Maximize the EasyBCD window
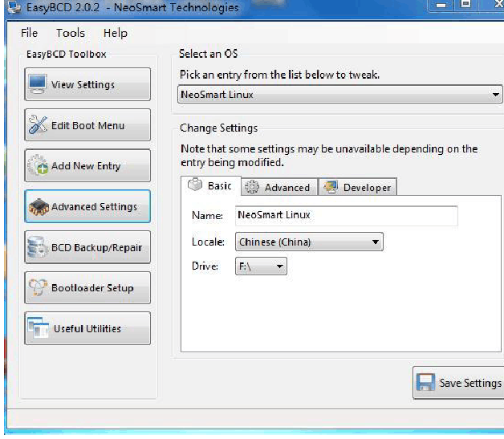The image size is (504, 439). [465, 5]
